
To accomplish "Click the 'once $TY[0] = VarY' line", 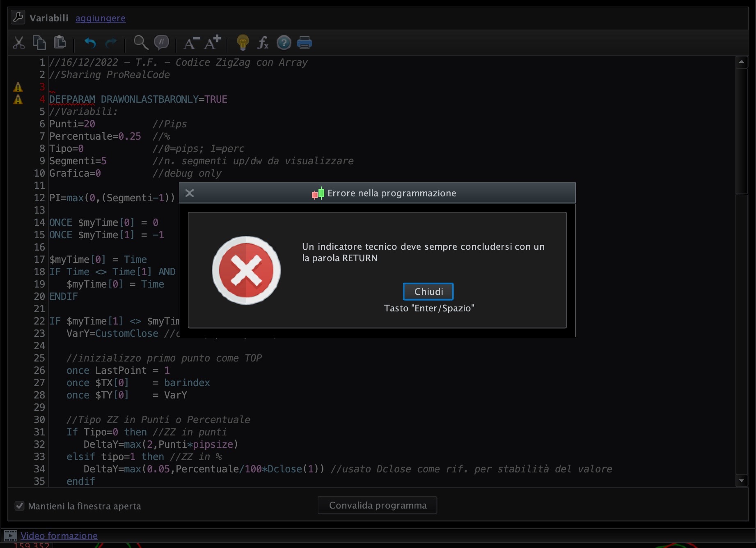I will click(x=127, y=395).
